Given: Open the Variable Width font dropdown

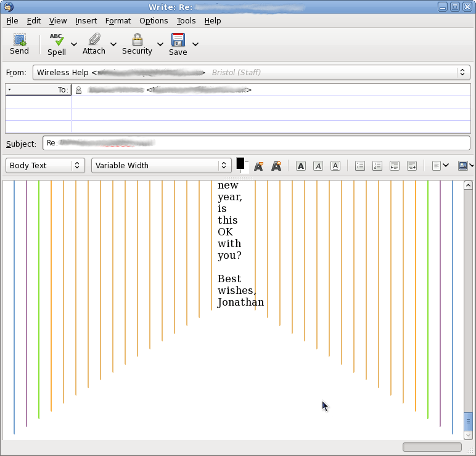Looking at the screenshot, I should (x=162, y=165).
